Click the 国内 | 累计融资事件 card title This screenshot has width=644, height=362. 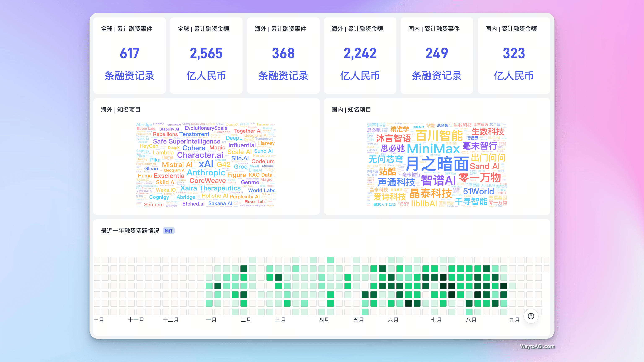click(x=434, y=29)
